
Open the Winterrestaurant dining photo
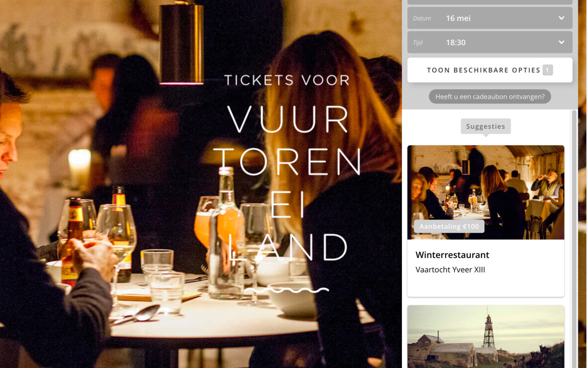coord(486,192)
